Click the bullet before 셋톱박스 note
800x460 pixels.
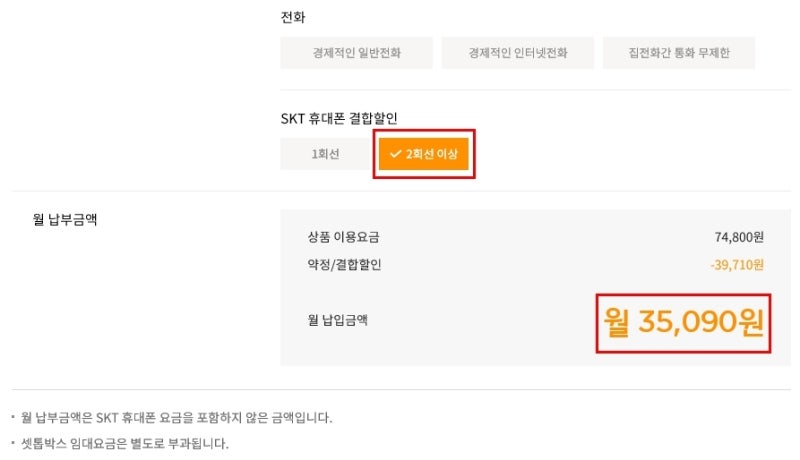point(13,443)
